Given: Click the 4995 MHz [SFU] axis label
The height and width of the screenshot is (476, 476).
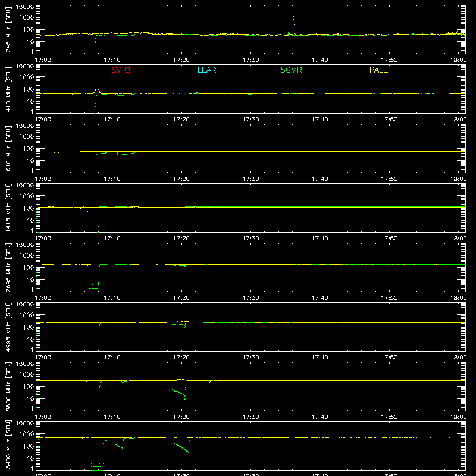Looking at the screenshot, I should point(8,327).
